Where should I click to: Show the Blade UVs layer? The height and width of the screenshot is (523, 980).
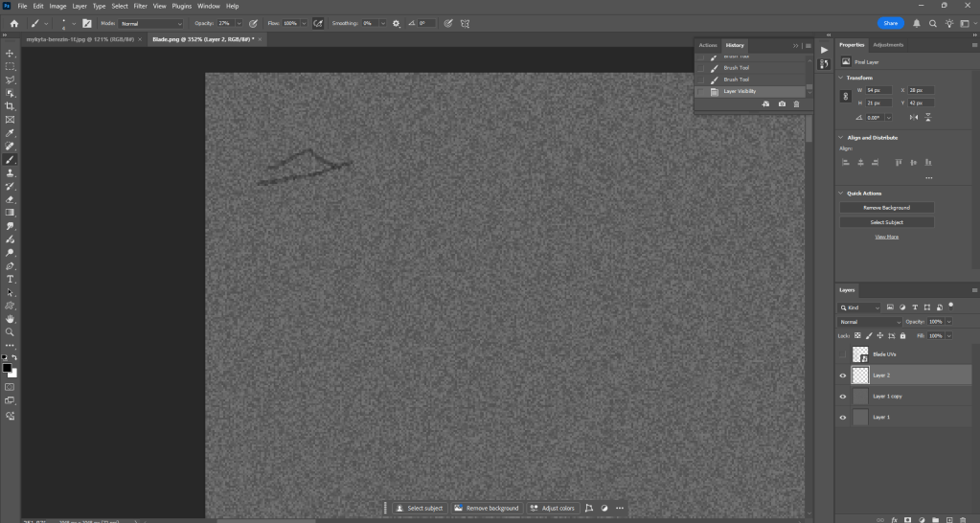click(843, 354)
